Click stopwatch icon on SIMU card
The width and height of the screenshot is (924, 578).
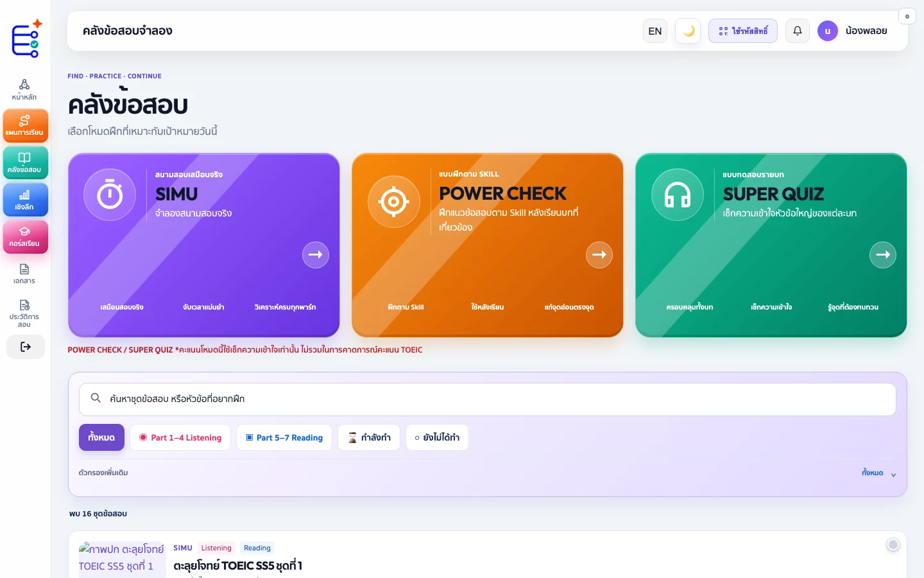(x=110, y=195)
